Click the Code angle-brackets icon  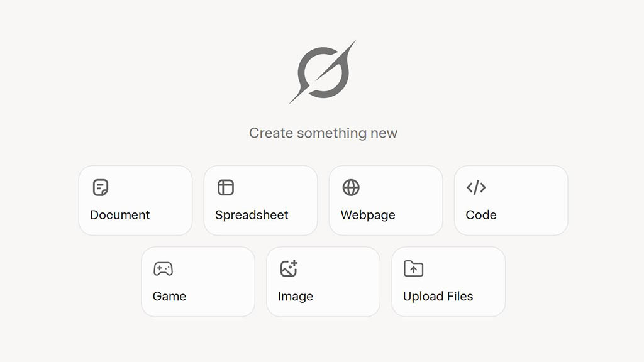tap(476, 187)
